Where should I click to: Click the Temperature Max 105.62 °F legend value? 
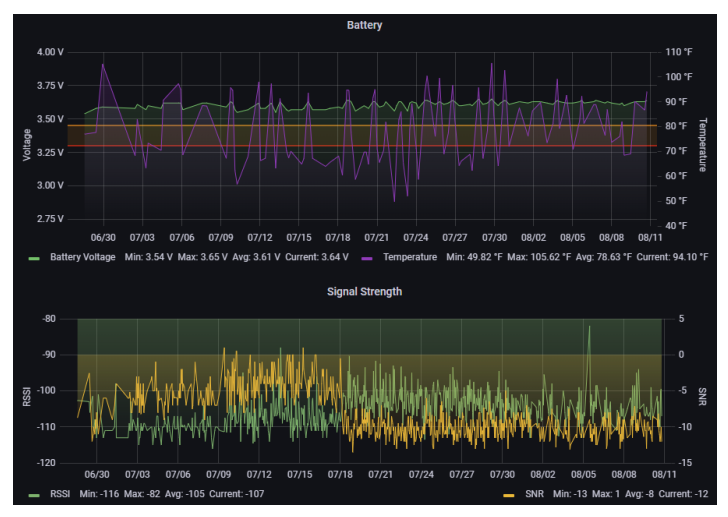(x=545, y=257)
